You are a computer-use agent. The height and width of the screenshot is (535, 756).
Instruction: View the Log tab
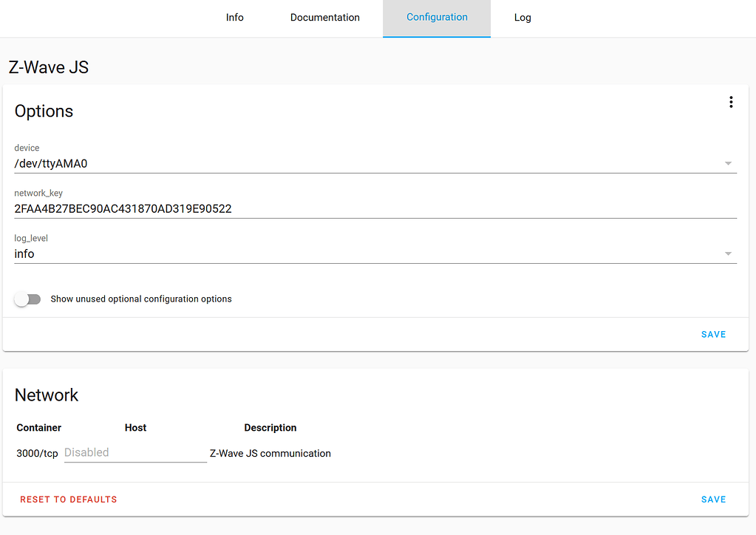pos(522,17)
